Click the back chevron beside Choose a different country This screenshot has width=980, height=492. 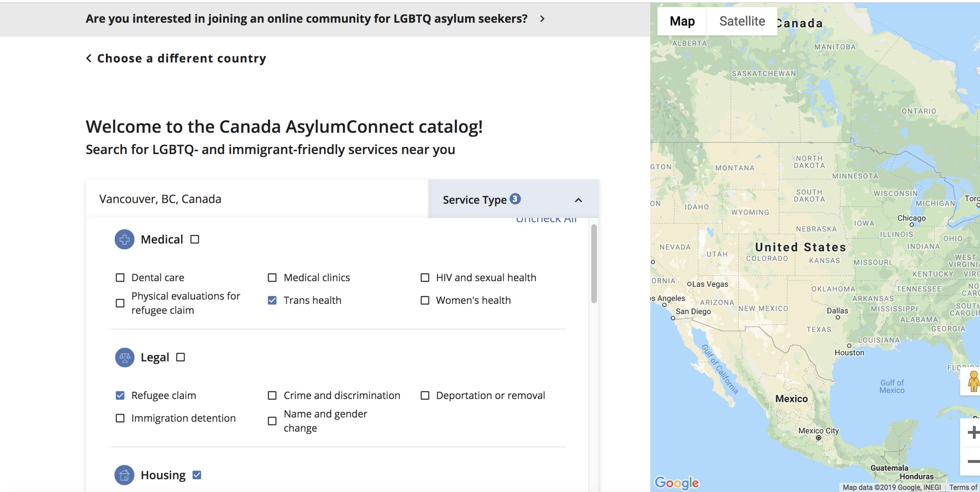pos(89,58)
